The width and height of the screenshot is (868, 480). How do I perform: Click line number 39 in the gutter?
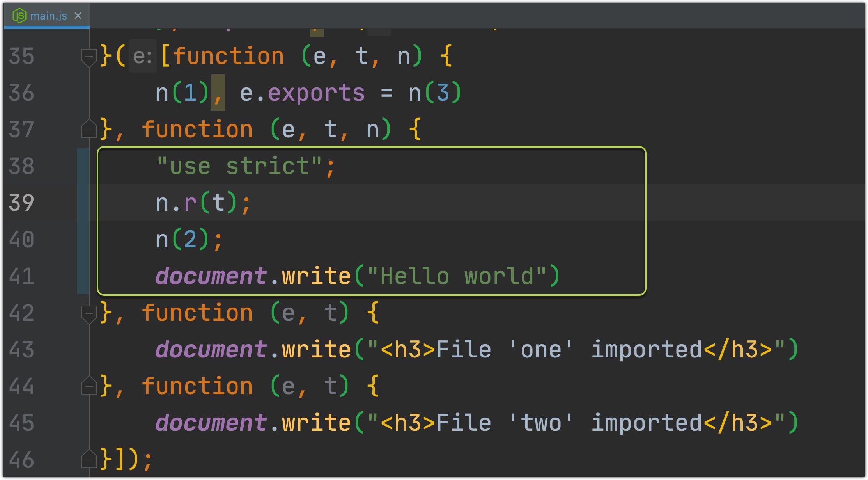tap(21, 203)
